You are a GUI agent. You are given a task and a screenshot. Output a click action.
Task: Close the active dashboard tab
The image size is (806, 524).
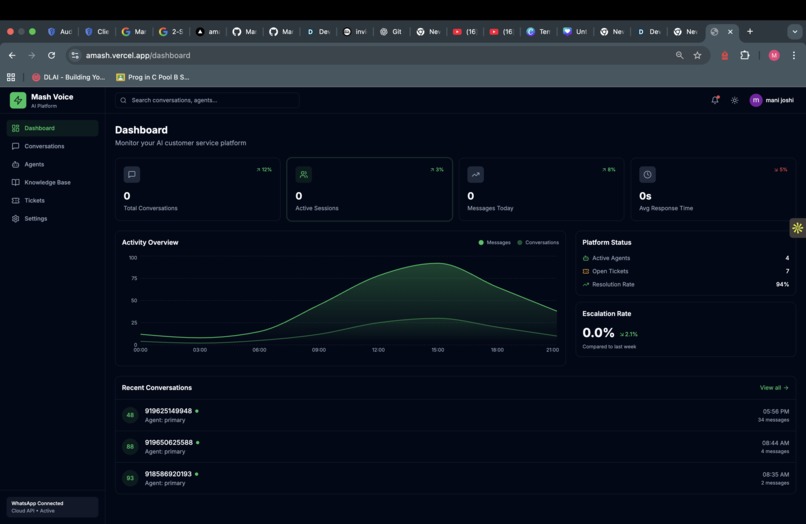[x=730, y=32]
